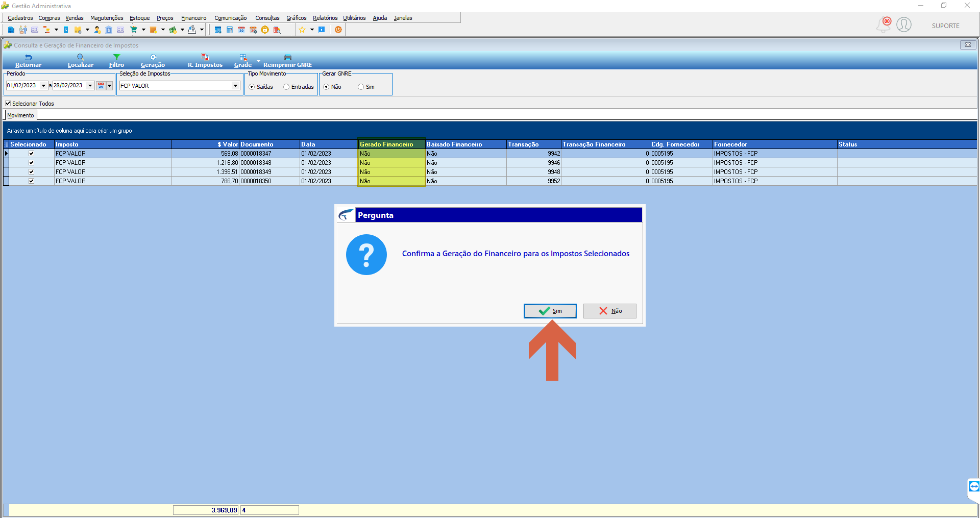
Task: Select the Movimento tab
Action: tap(21, 115)
